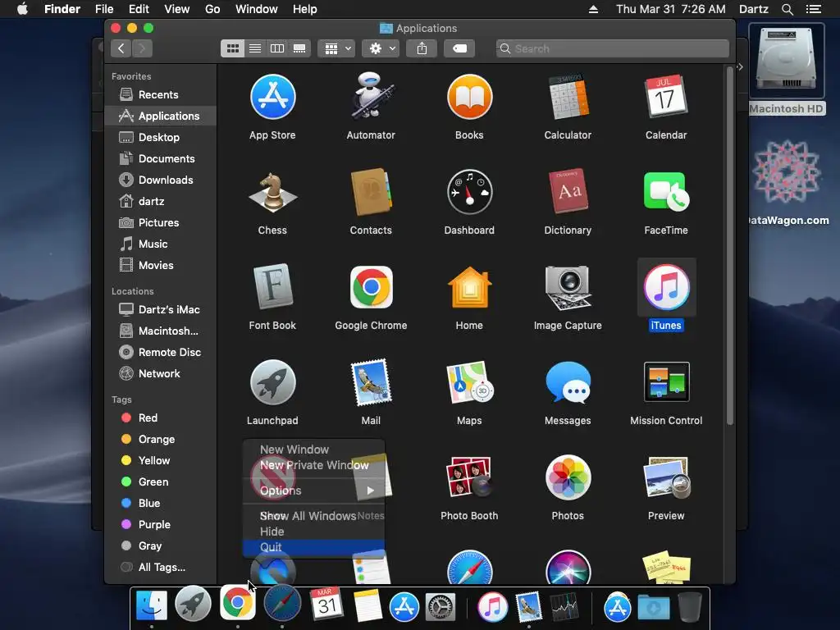
Task: Switch to list view in Finder toolbar
Action: [x=255, y=48]
